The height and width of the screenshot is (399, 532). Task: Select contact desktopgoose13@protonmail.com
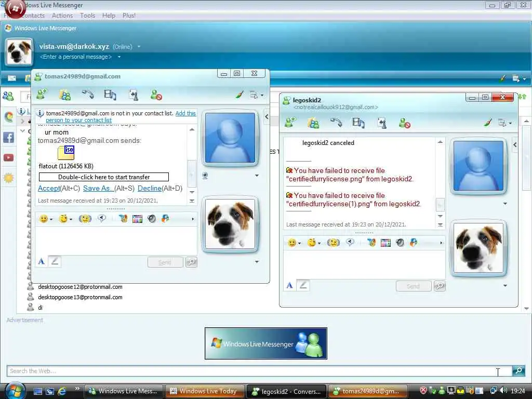tap(80, 297)
